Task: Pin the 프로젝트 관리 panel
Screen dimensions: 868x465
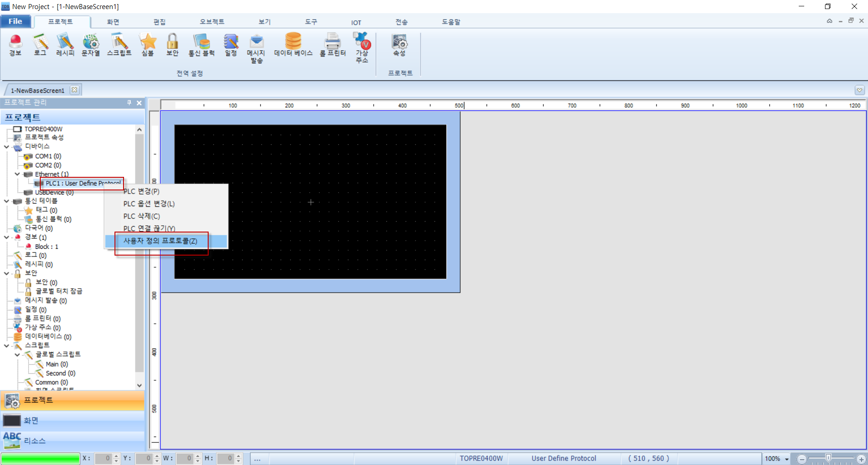Action: pyautogui.click(x=129, y=103)
